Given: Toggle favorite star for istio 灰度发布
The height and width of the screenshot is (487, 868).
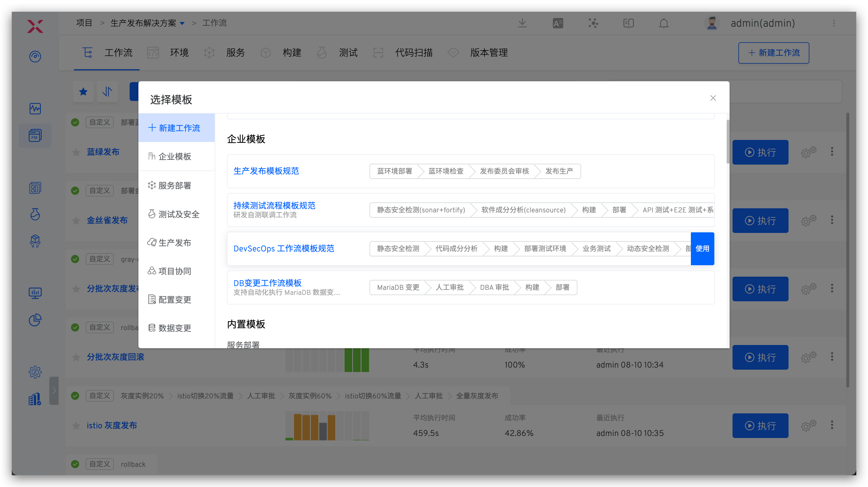Looking at the screenshot, I should (76, 426).
